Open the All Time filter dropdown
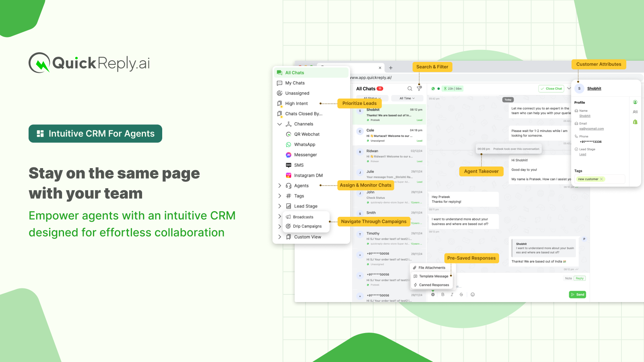This screenshot has height=362, width=644. [407, 98]
